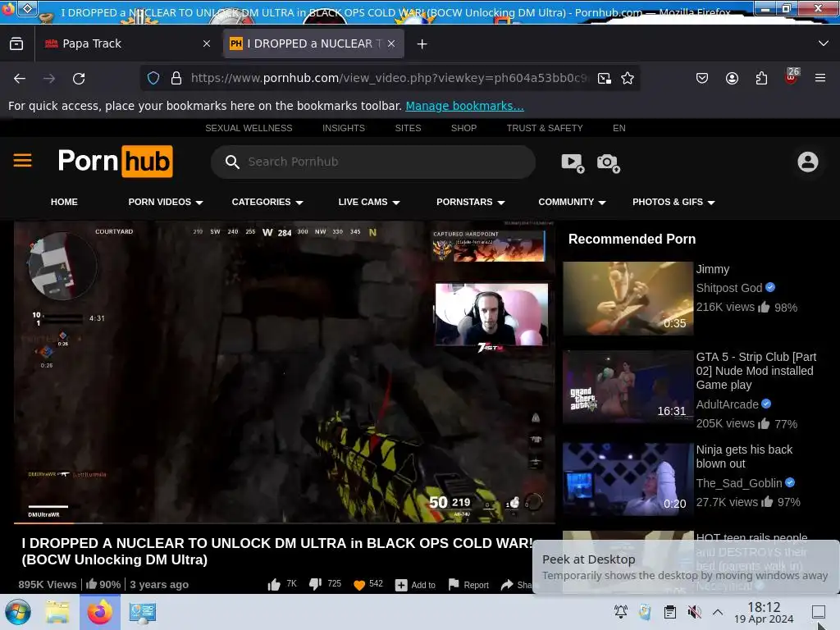Go to the HOME menu item
Screen dimensions: 840x630
pos(64,202)
